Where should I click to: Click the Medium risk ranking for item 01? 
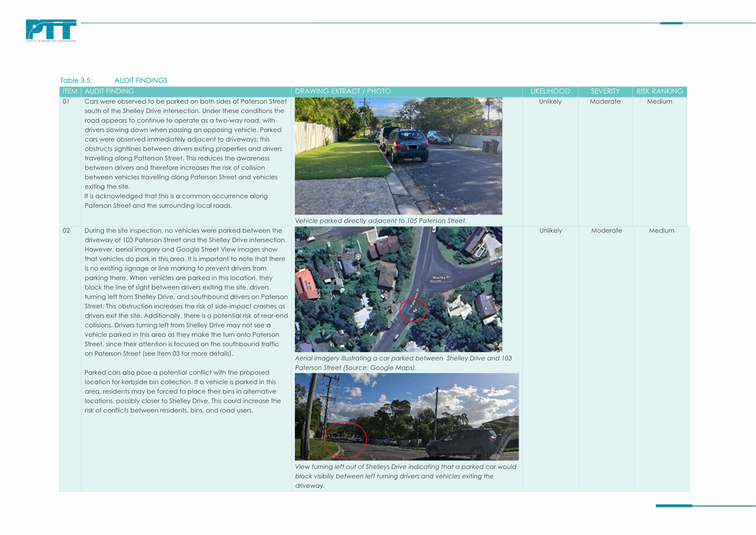coord(660,102)
